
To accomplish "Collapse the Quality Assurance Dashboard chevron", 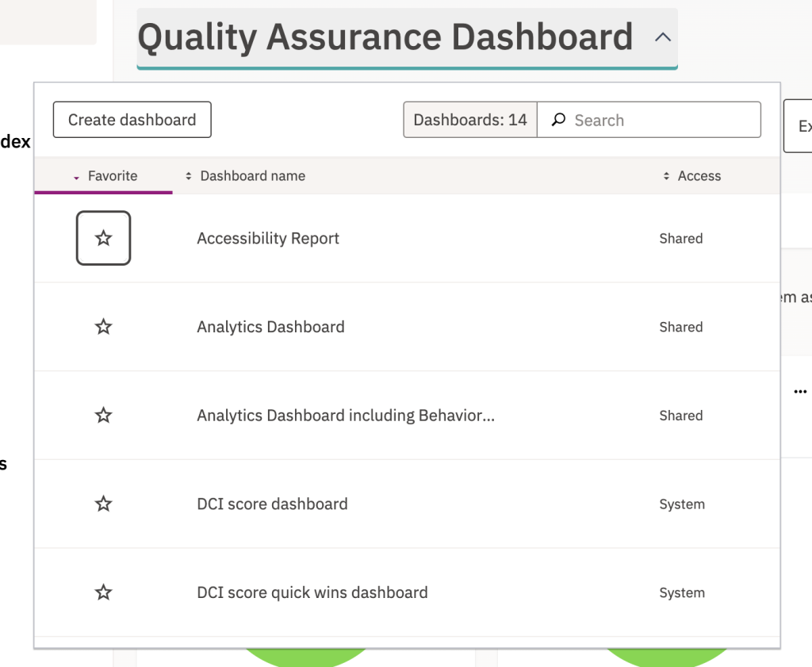I will pyautogui.click(x=663, y=37).
